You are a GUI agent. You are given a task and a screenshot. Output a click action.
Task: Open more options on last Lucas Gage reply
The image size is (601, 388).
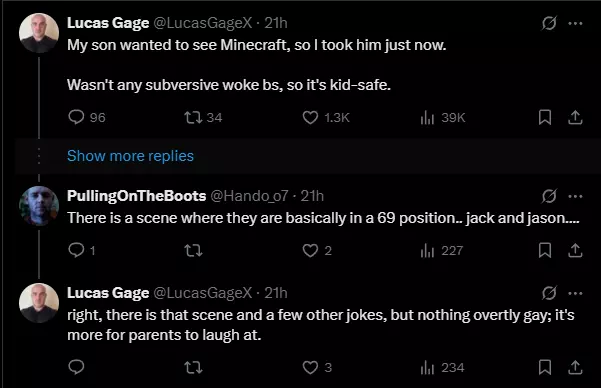(575, 293)
